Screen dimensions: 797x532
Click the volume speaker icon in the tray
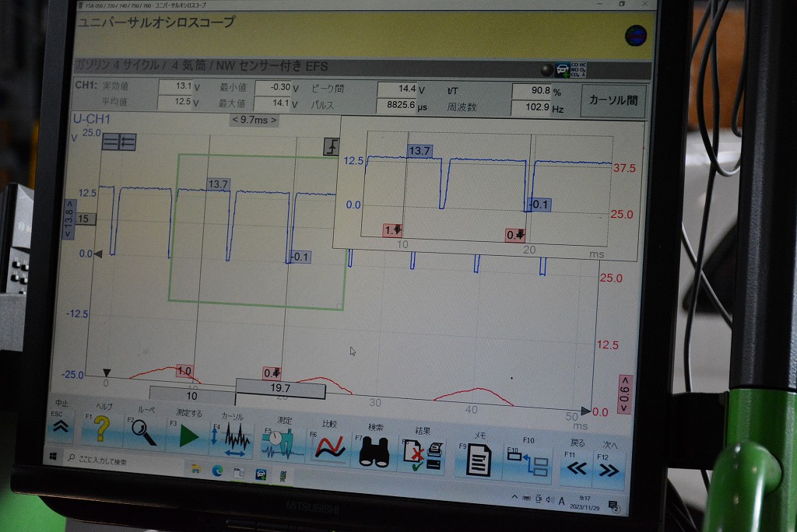(549, 500)
